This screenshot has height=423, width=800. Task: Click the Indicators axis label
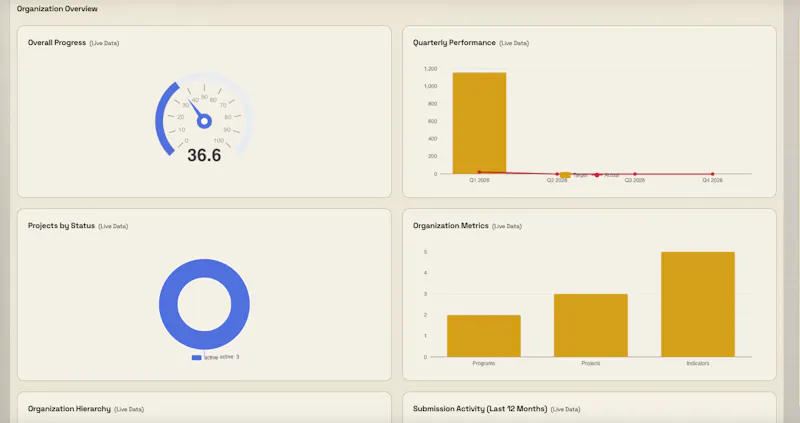(x=698, y=363)
